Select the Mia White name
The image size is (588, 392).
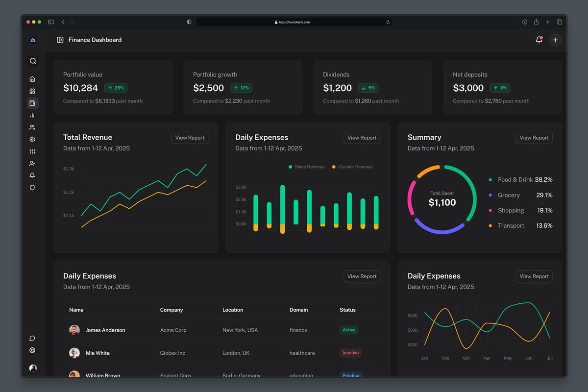pyautogui.click(x=98, y=353)
